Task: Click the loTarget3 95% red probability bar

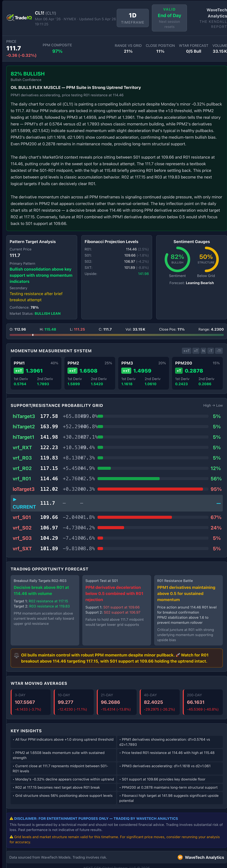Action: (x=150, y=489)
